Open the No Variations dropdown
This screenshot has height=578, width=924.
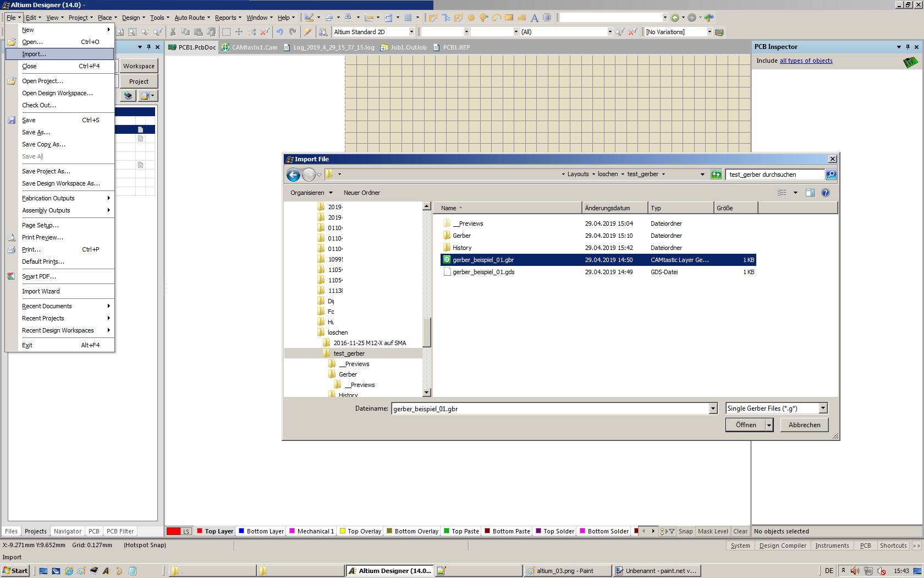(x=710, y=32)
